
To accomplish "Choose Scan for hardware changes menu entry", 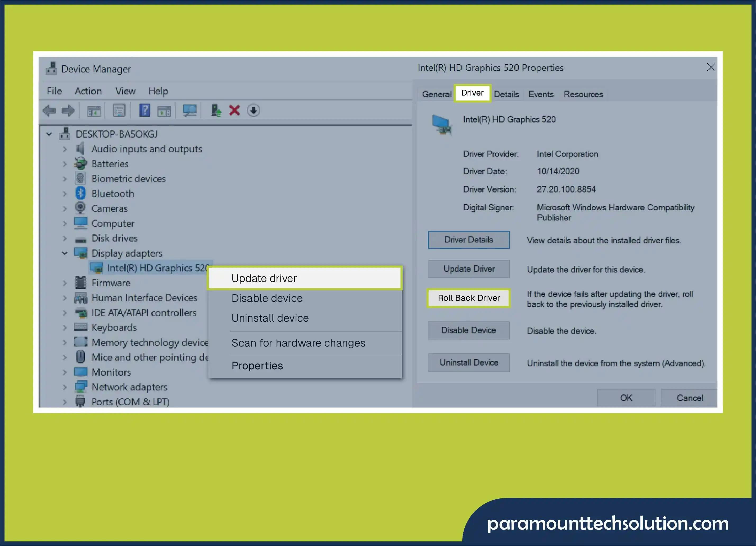I will 305,343.
